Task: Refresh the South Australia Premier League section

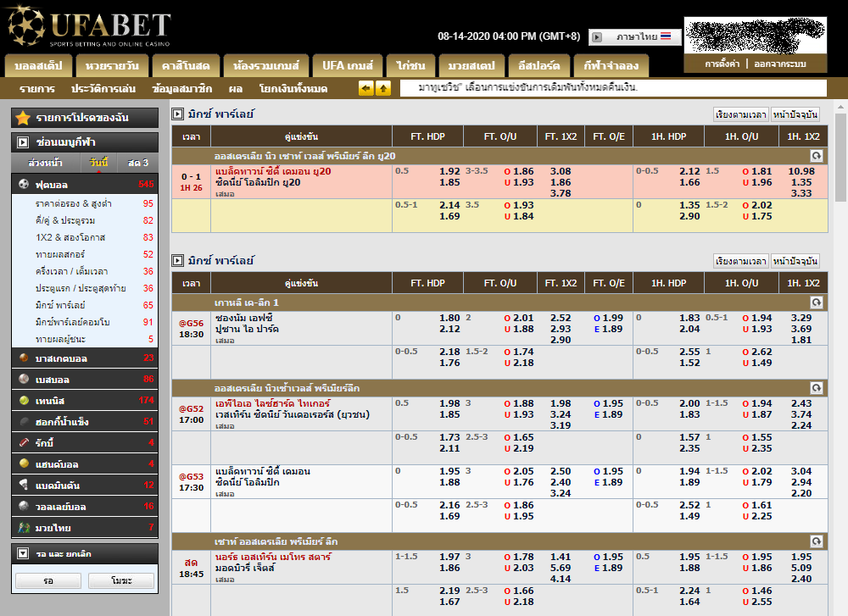Action: click(816, 541)
